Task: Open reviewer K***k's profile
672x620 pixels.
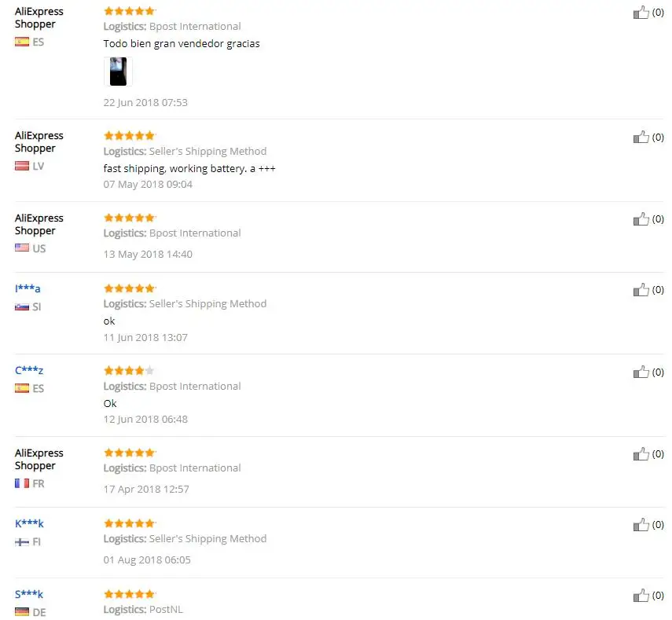Action: coord(29,523)
